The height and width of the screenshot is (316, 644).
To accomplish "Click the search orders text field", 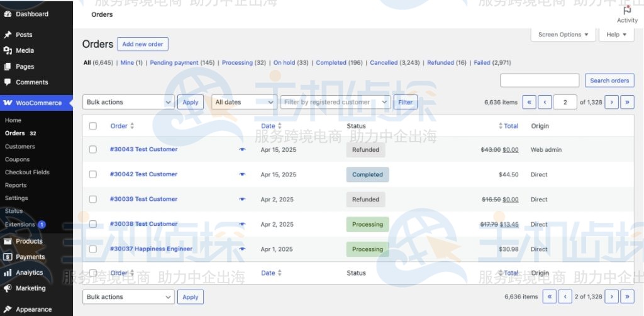I will pyautogui.click(x=540, y=81).
